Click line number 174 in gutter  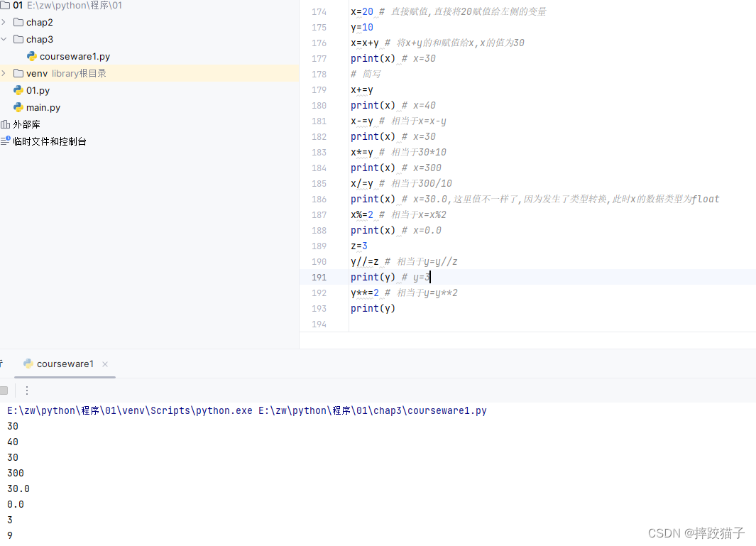(319, 11)
